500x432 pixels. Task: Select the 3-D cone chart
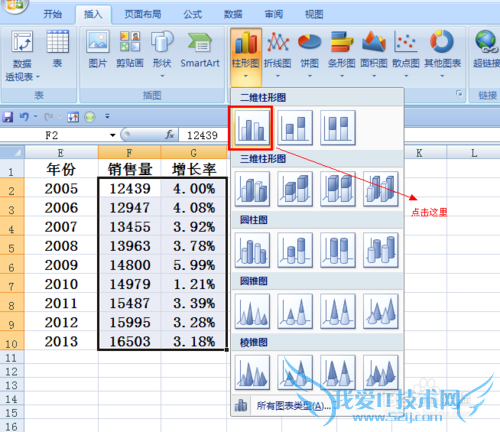tap(381, 311)
